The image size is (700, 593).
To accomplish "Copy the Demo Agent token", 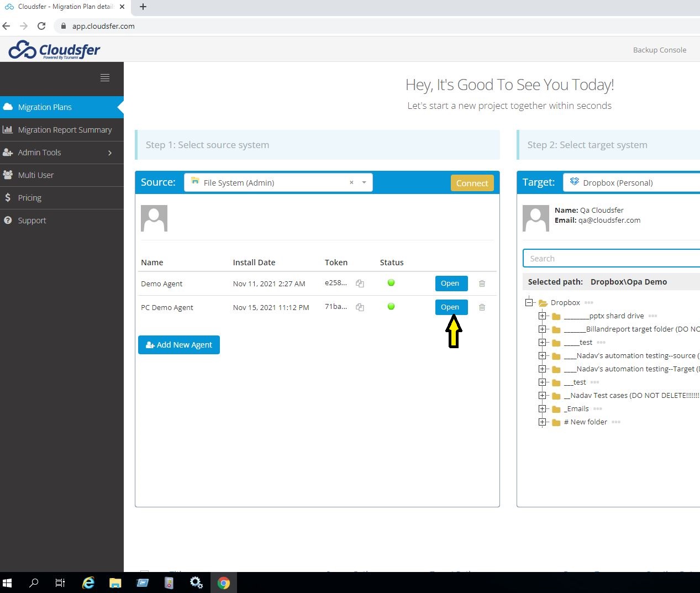I will coord(360,284).
